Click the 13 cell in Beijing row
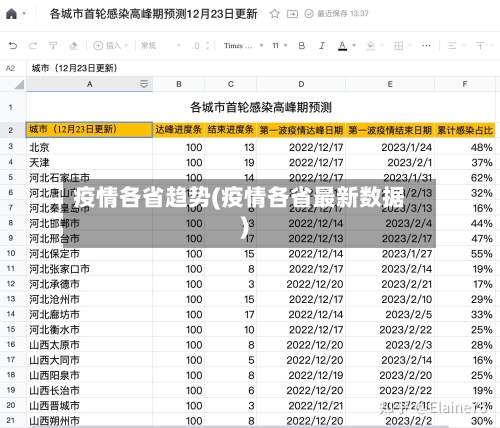 point(231,147)
